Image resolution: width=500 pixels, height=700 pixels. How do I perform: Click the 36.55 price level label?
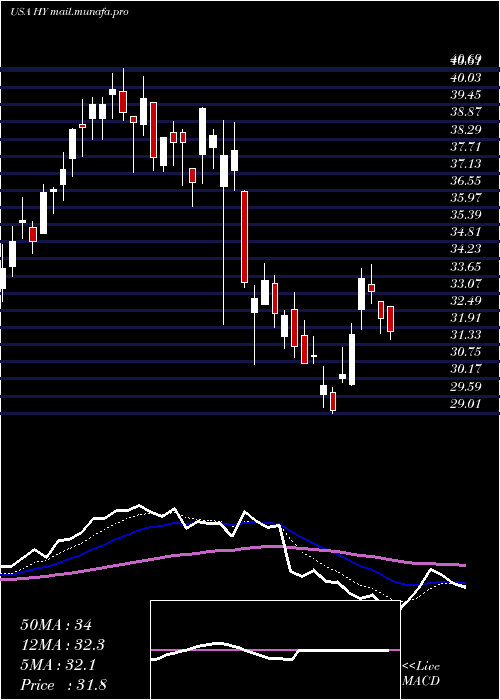(466, 181)
